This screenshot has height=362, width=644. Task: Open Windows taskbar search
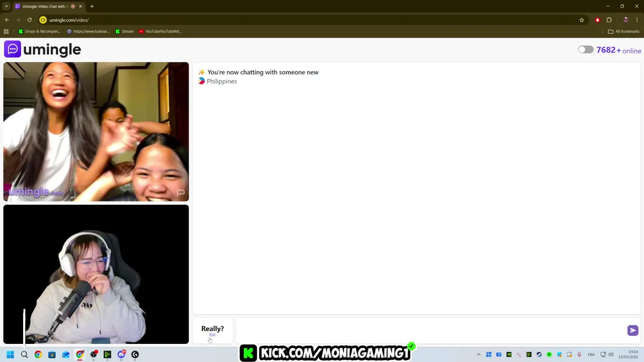pos(24,354)
